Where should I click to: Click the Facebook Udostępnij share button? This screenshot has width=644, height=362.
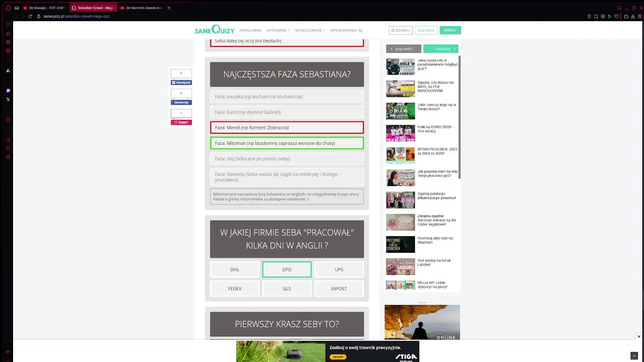(x=181, y=82)
